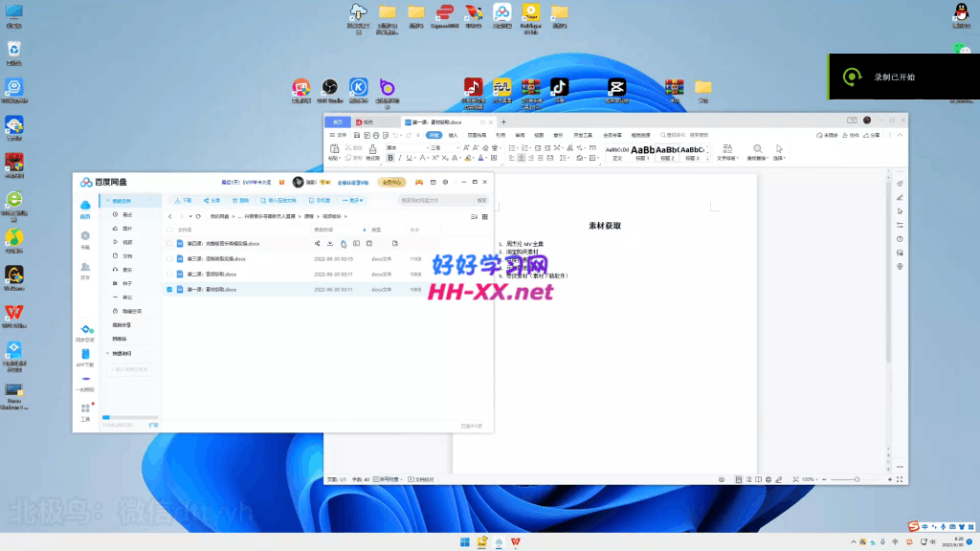Open the 更多 dropdown in Baidu Netdisk toolbar

coord(352,201)
